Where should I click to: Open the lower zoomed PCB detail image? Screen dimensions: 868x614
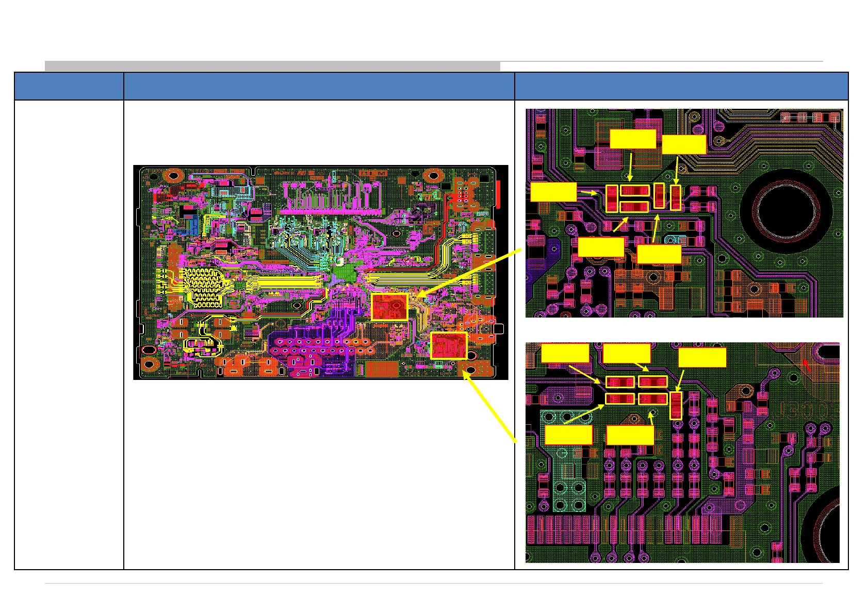pyautogui.click(x=682, y=452)
